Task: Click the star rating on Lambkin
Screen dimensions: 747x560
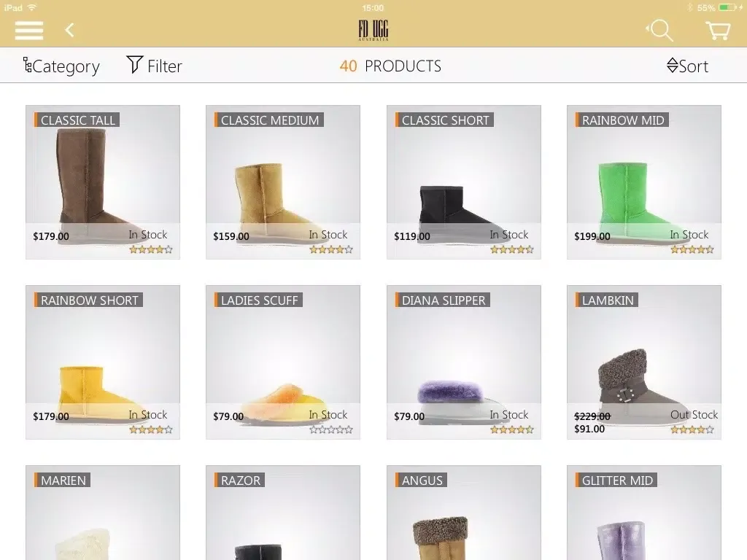Action: tap(692, 429)
